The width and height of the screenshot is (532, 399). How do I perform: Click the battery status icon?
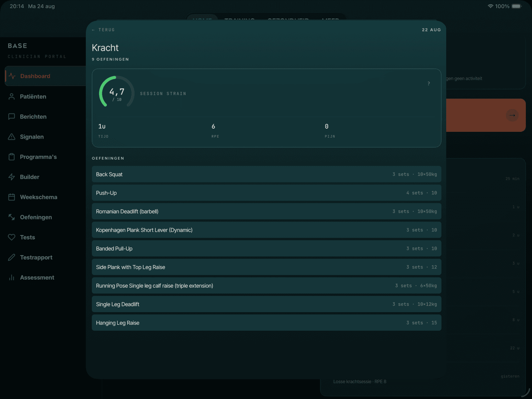tap(517, 6)
